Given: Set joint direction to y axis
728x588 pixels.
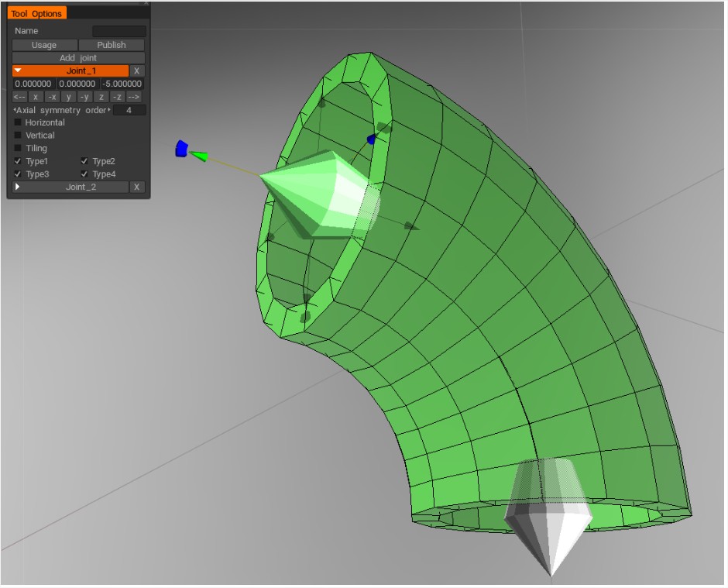Looking at the screenshot, I should pos(68,97).
